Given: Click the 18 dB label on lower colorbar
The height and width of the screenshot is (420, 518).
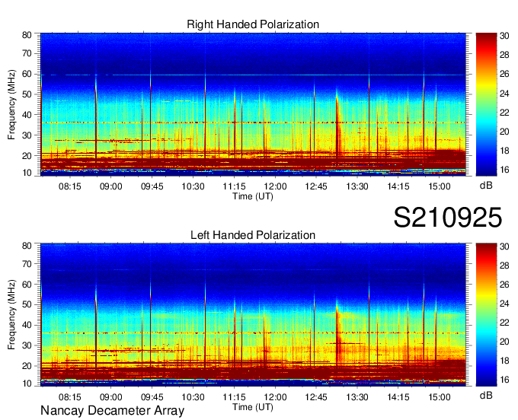Looking at the screenshot, I should (x=504, y=361).
